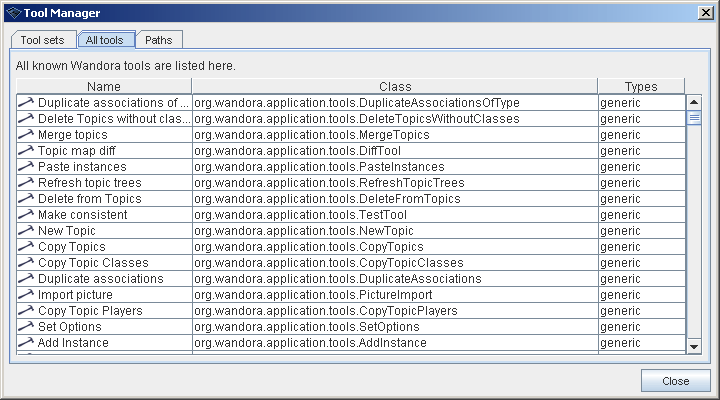Viewport: 720px width, 400px height.
Task: Click the scrollbar up arrow
Action: pos(694,102)
